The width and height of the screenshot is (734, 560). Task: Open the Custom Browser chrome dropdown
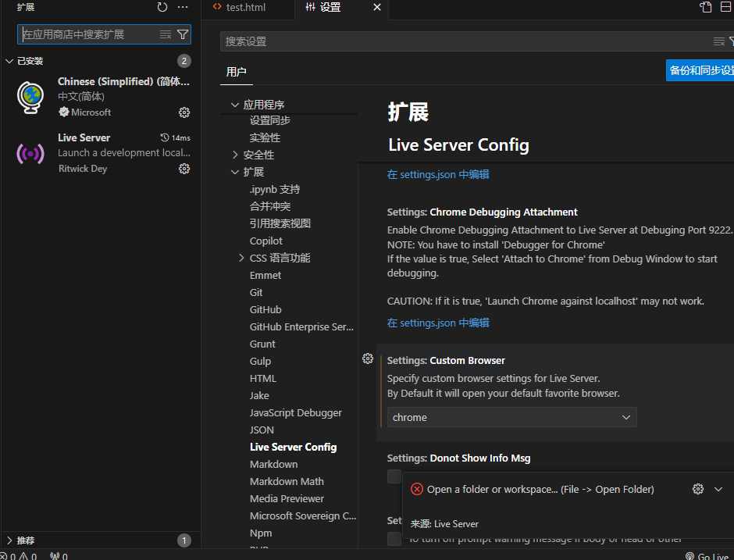511,417
